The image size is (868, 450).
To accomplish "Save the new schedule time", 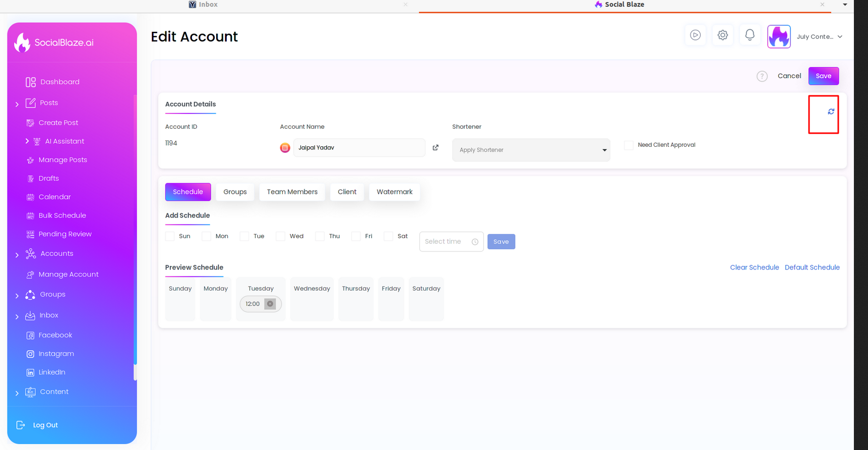I will pyautogui.click(x=501, y=242).
